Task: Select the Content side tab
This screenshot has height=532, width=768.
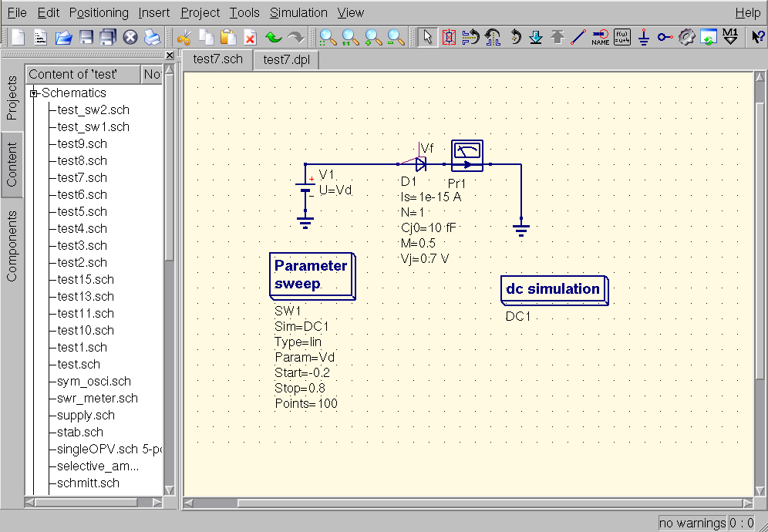Action: [12, 164]
